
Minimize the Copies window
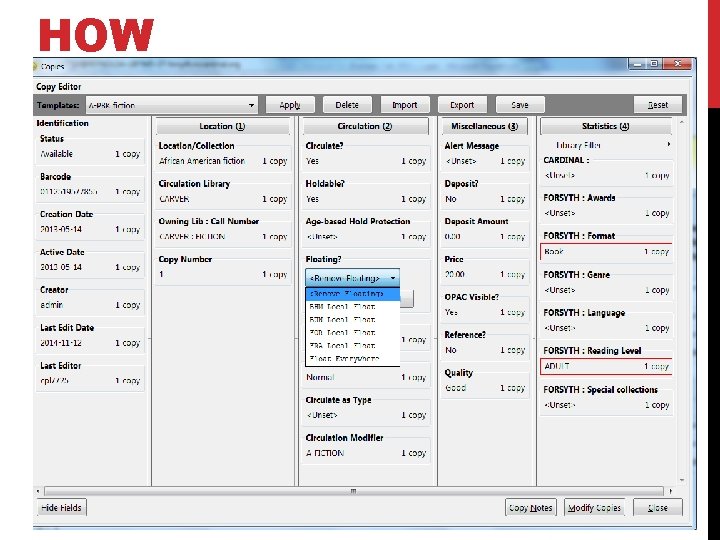point(638,64)
